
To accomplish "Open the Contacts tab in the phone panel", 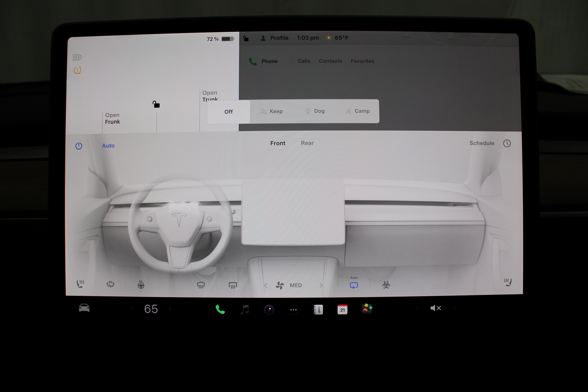I will pos(330,61).
